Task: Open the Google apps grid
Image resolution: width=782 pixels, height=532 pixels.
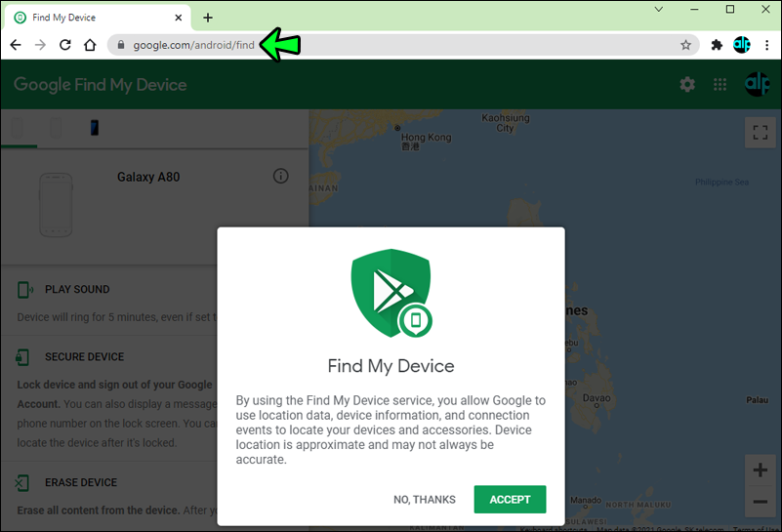Action: pos(720,84)
